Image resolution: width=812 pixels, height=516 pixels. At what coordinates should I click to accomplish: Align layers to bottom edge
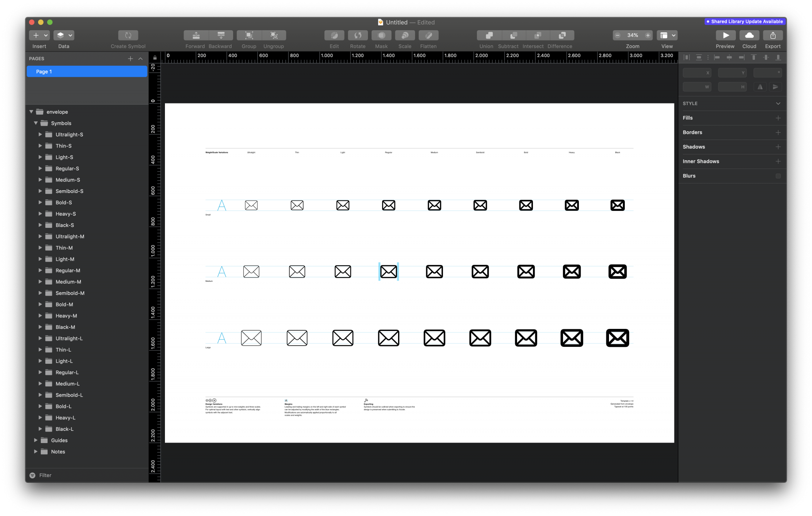point(778,58)
